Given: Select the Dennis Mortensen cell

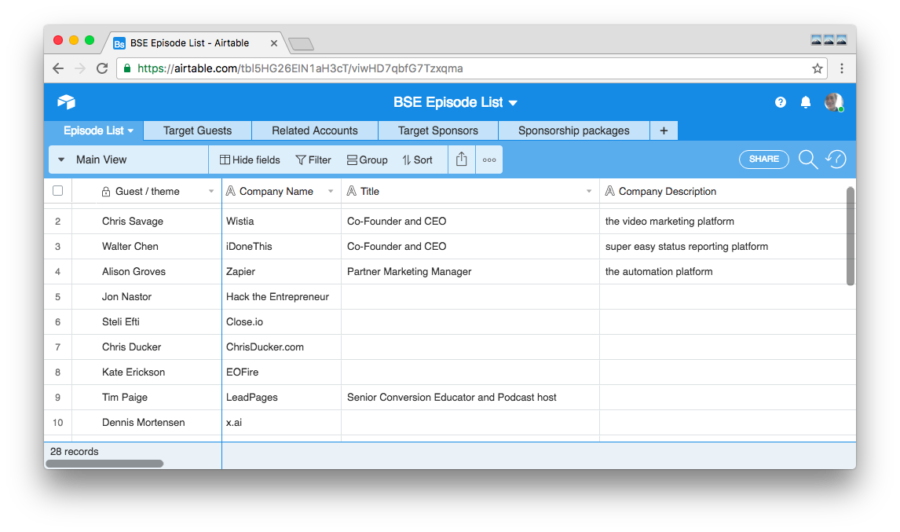Looking at the screenshot, I should pyautogui.click(x=147, y=422).
